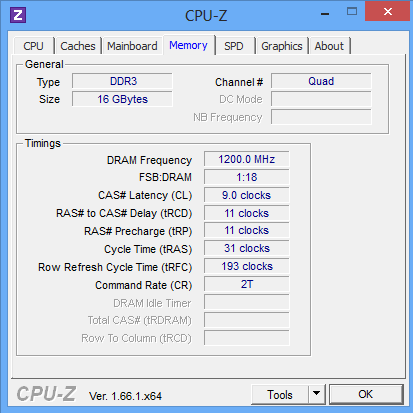Screen dimensions: 413x413
Task: Expand the Tools dropdown arrow
Action: point(317,395)
